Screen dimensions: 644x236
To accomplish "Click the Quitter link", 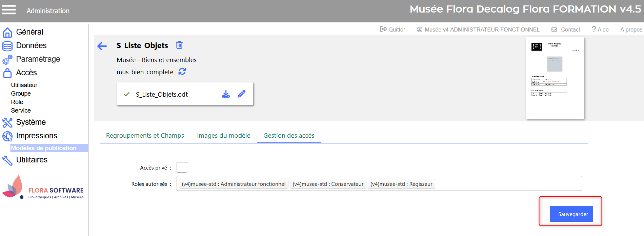I will (x=393, y=29).
